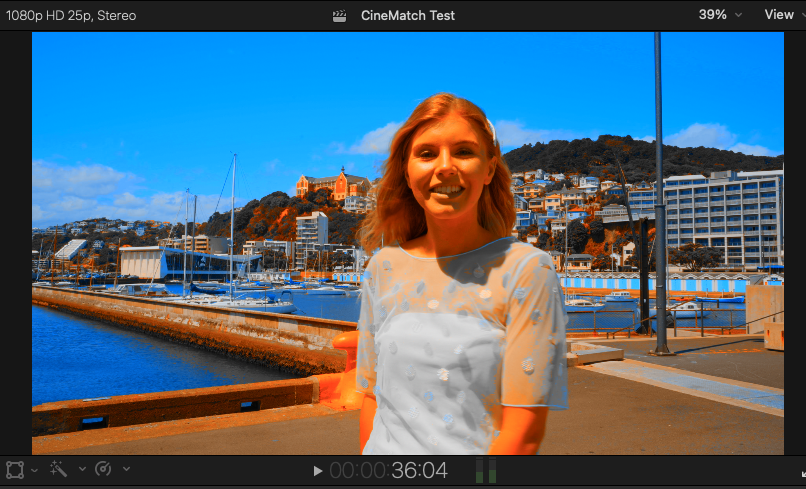Click the magic wand enhancements icon
806x489 pixels.
(58, 469)
